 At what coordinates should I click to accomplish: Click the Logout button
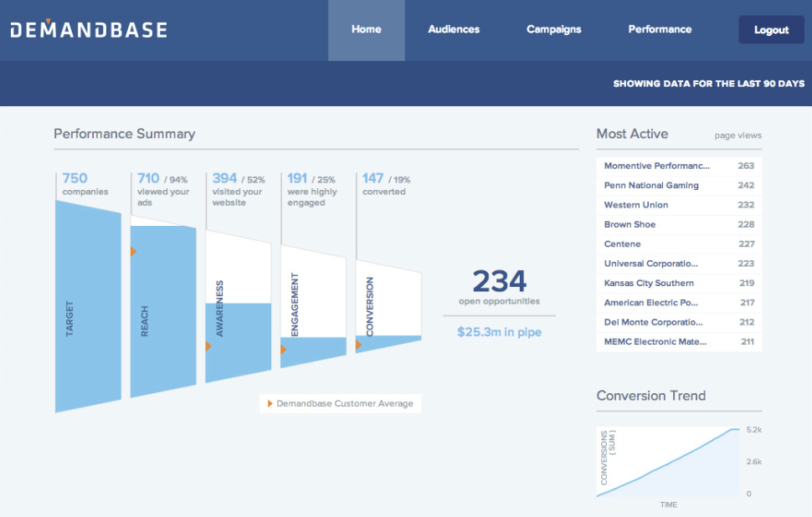(x=771, y=29)
